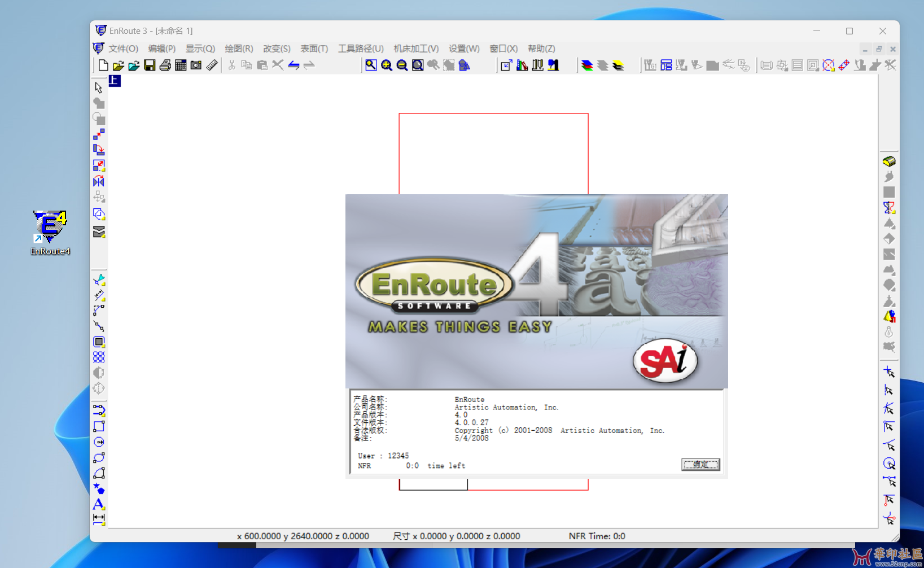Open the 文件(O) menu
Screen dimensions: 924x568
pos(124,49)
